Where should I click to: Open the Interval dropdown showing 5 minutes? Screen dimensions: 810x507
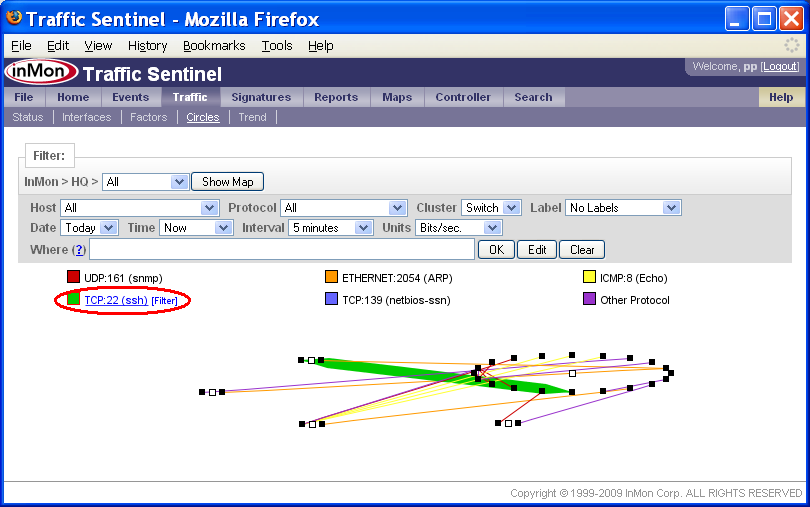pyautogui.click(x=331, y=228)
